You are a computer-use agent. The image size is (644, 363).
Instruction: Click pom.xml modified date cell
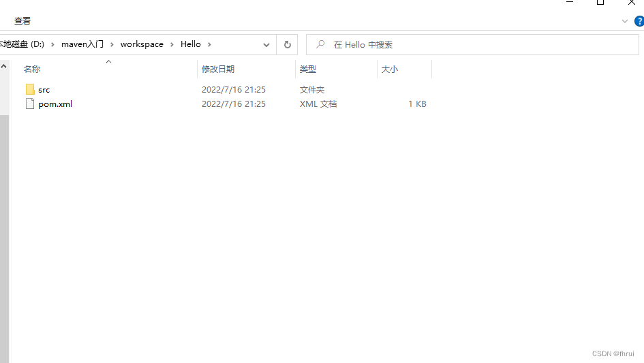point(234,104)
